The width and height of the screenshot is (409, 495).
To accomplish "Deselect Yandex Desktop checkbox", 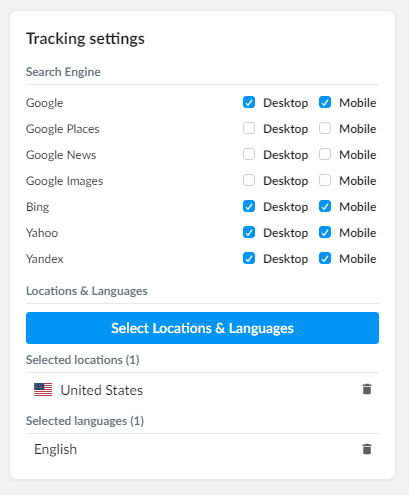I will 249,258.
